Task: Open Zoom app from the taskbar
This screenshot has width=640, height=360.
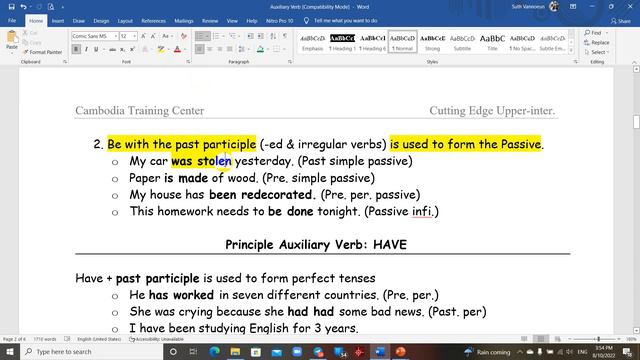Action: (297, 351)
